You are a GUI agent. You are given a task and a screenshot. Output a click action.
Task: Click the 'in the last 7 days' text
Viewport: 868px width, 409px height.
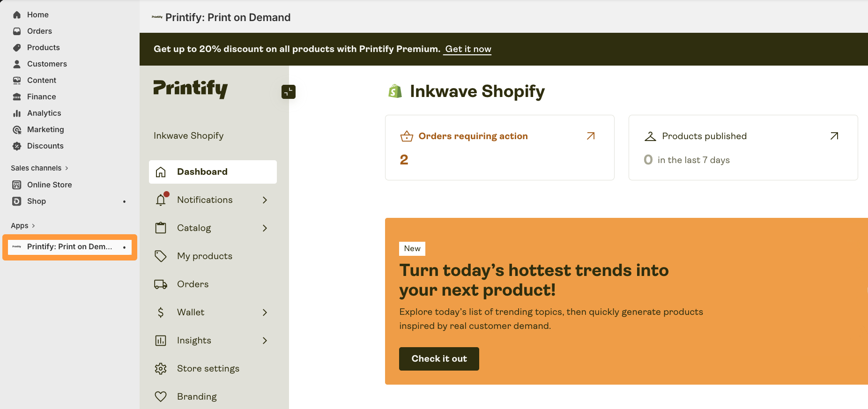(694, 160)
